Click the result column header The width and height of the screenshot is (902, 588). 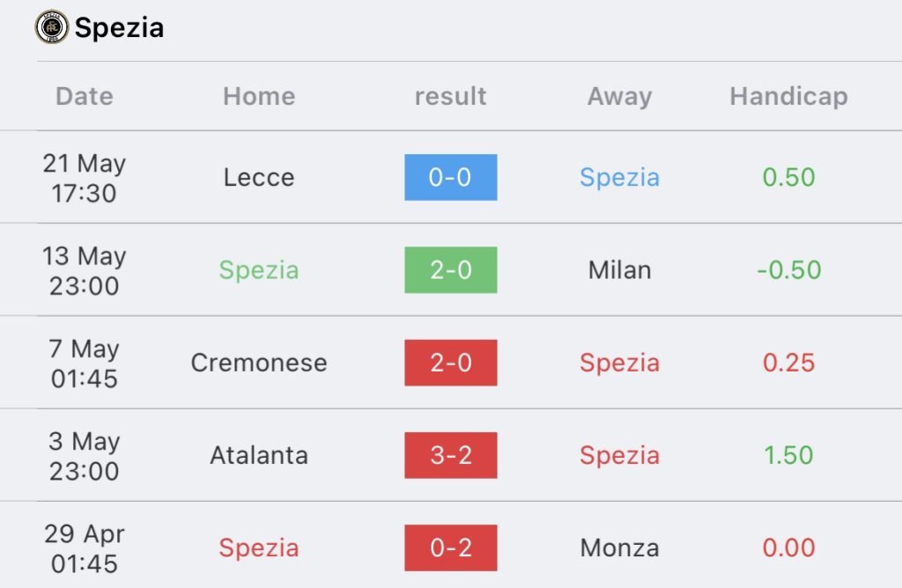click(450, 96)
